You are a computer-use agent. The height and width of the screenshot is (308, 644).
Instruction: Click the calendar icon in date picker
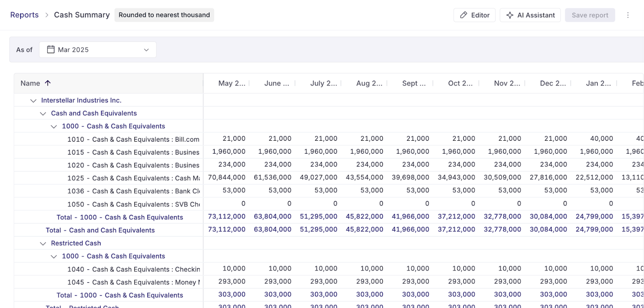[x=51, y=50]
